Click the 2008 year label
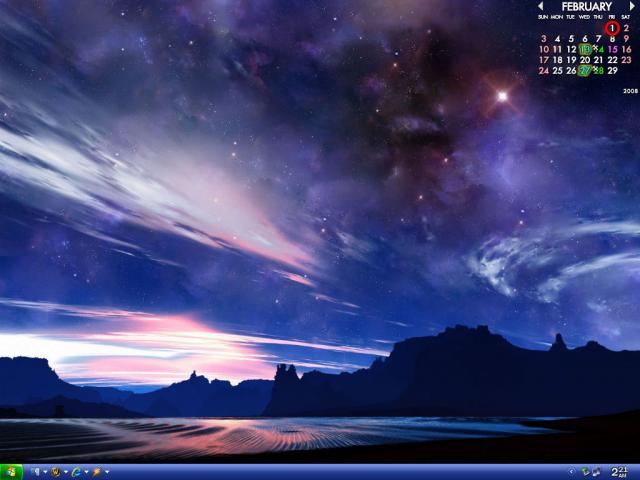Screen dimensions: 640x480 (631, 91)
